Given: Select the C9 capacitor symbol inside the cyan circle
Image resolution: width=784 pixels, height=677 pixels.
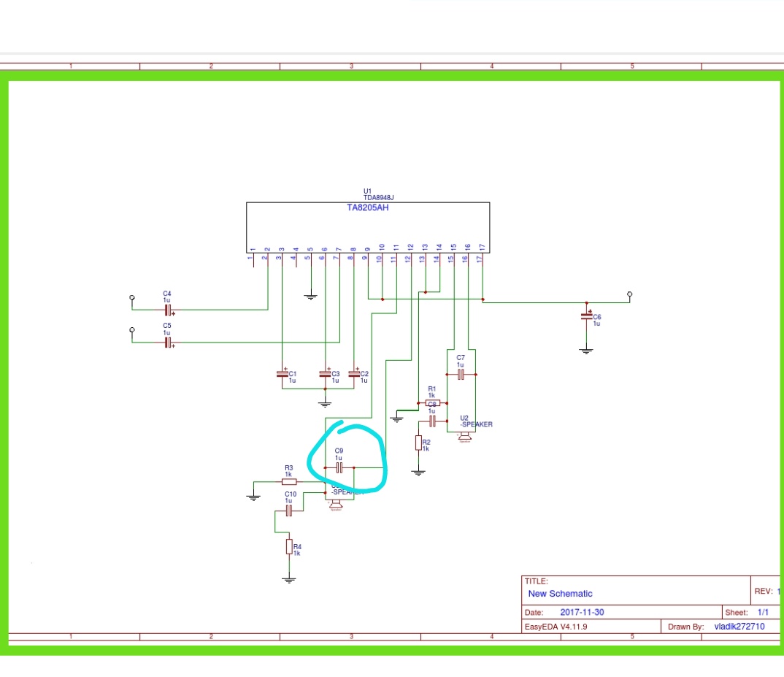Looking at the screenshot, I should [339, 467].
